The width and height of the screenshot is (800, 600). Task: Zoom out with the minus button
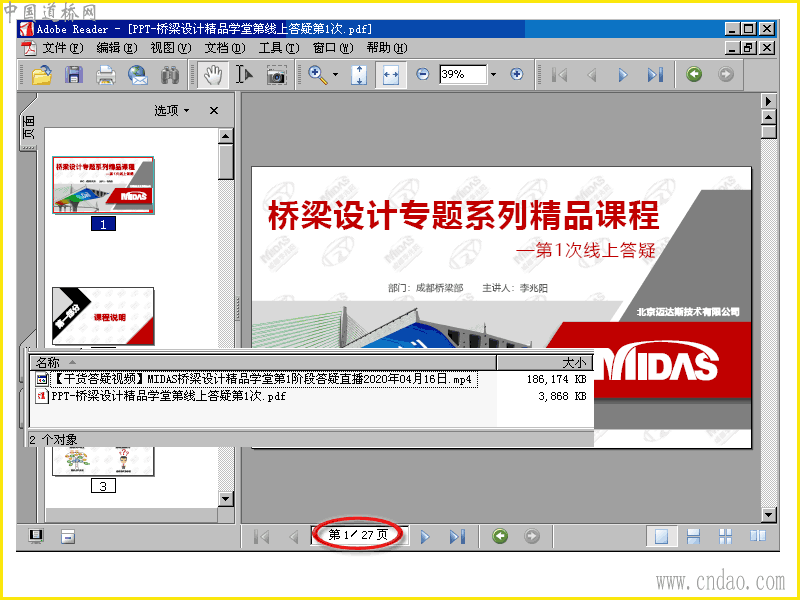pos(422,74)
